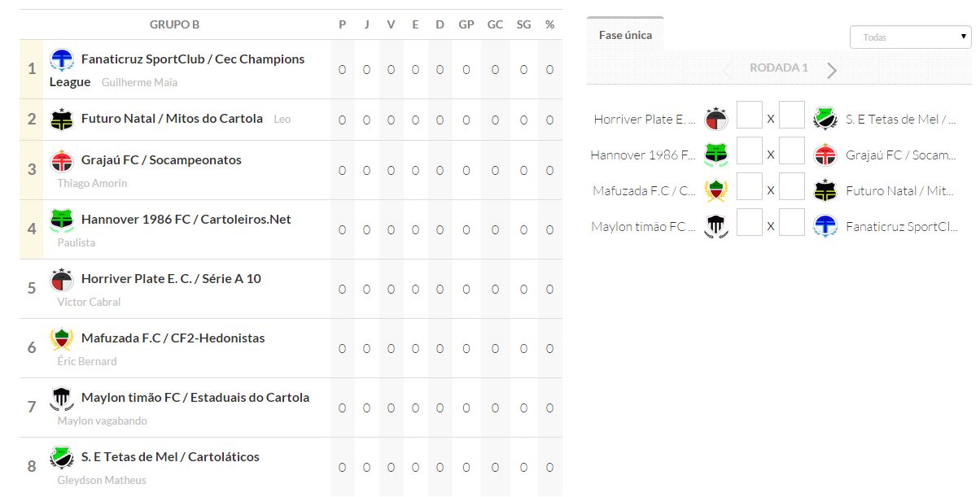This screenshot has height=497, width=980.
Task: Open the Todas filter dropdown
Action: point(910,37)
